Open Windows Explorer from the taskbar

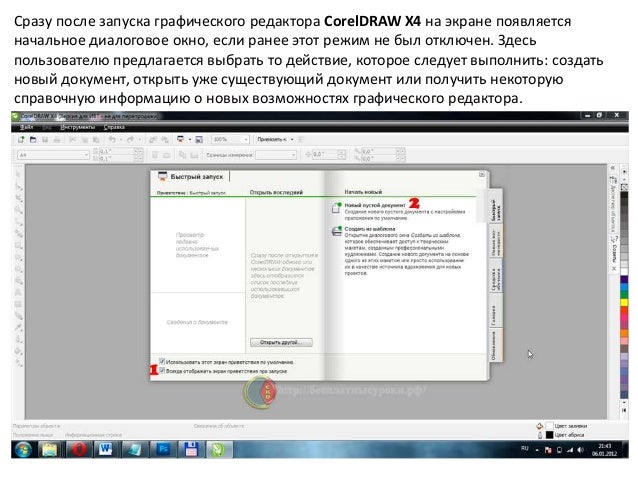pyautogui.click(x=50, y=450)
